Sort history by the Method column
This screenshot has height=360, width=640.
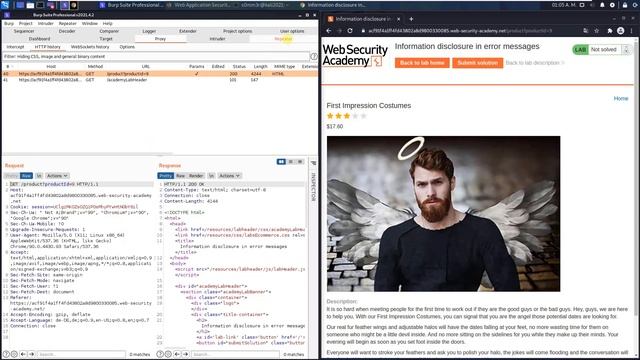[95, 67]
